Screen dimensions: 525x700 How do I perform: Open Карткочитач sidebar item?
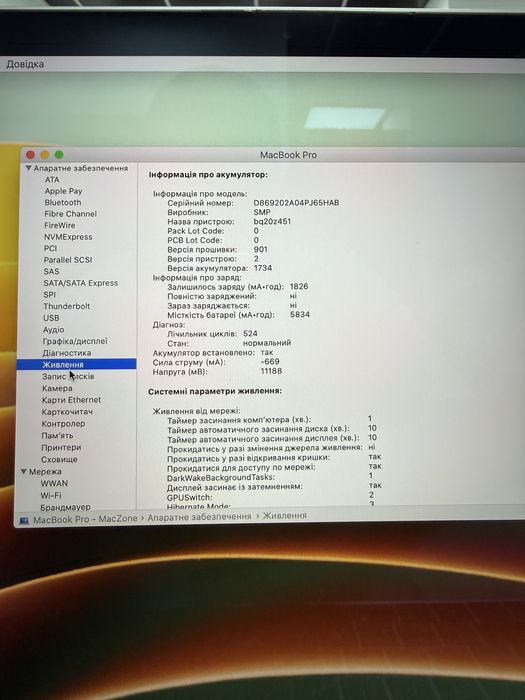[x=67, y=412]
